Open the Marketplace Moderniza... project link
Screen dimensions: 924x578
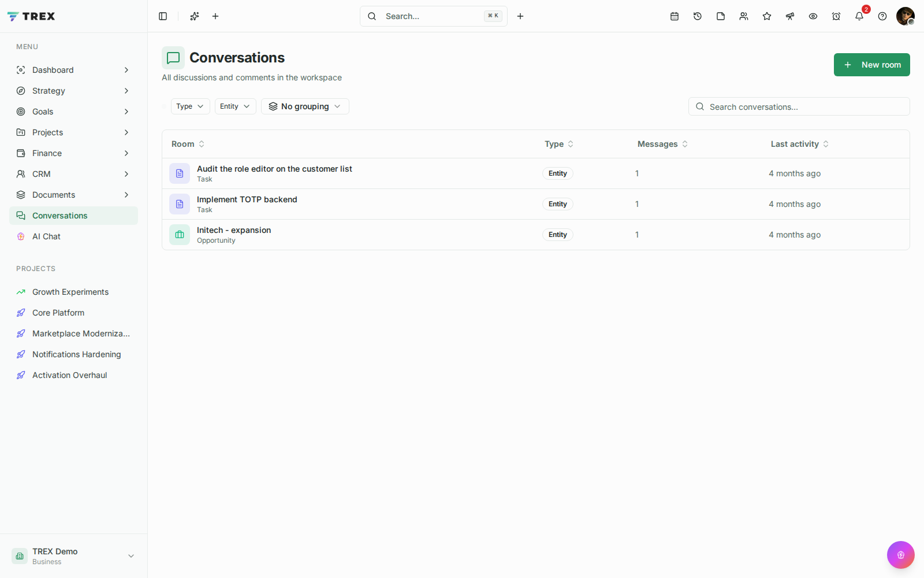click(x=74, y=334)
